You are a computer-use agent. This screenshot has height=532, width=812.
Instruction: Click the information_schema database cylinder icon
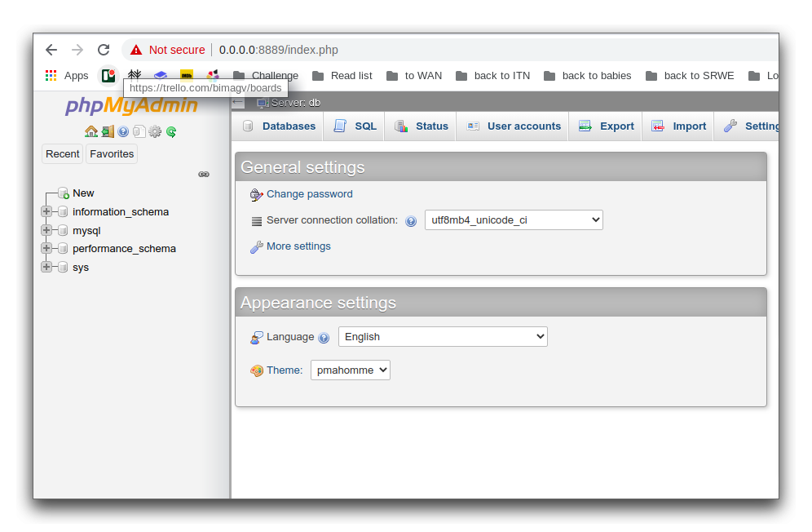[x=63, y=211]
